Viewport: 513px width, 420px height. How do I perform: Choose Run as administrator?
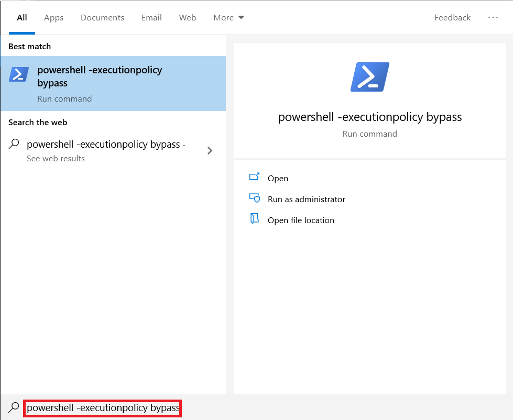(x=306, y=200)
